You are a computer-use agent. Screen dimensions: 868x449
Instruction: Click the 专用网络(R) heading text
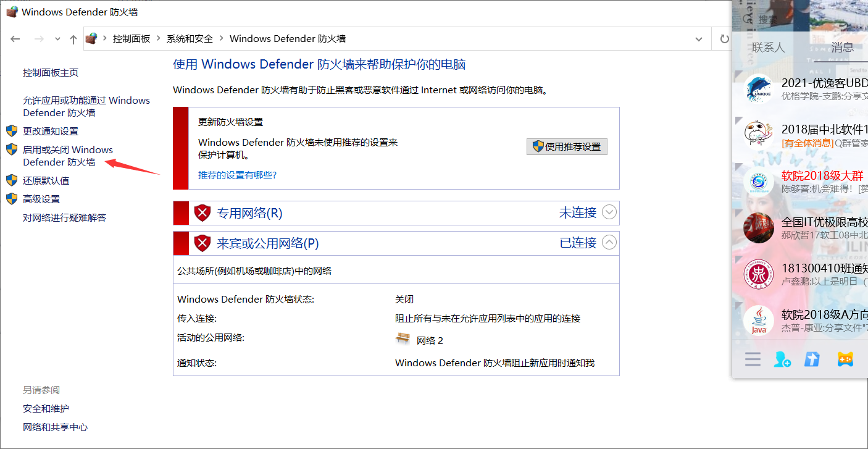(249, 212)
